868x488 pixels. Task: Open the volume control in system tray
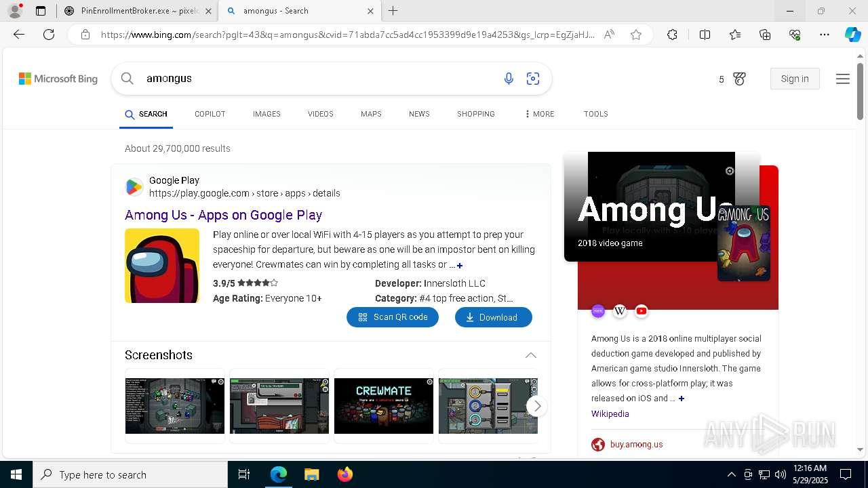(x=781, y=474)
